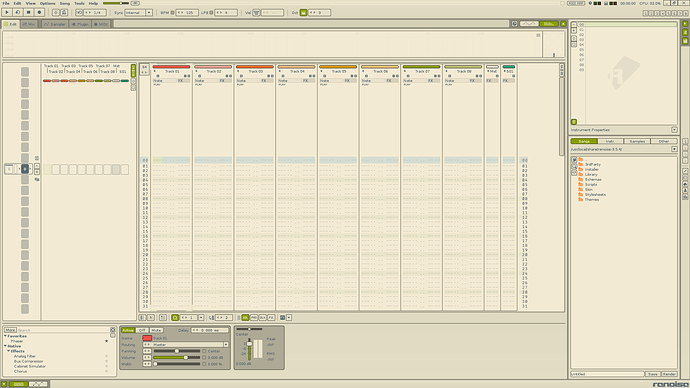Image resolution: width=690 pixels, height=388 pixels.
Task: Open the Themes folder
Action: tap(591, 199)
